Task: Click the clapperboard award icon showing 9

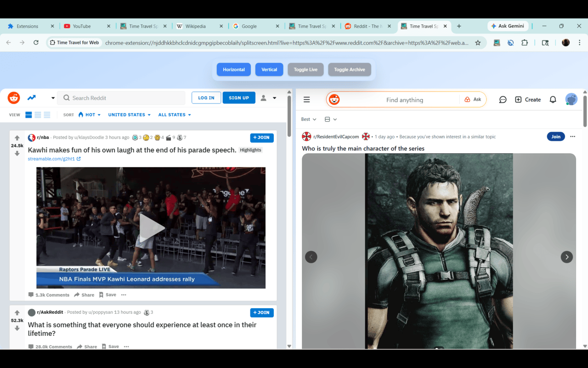Action: [x=169, y=138]
